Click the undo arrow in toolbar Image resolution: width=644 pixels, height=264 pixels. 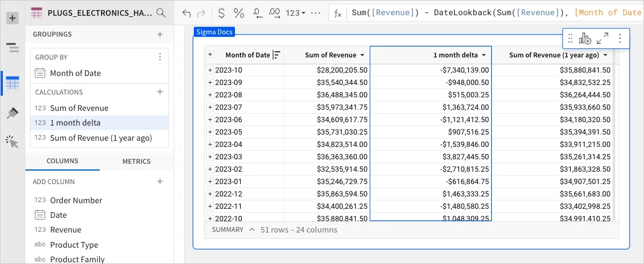click(187, 13)
